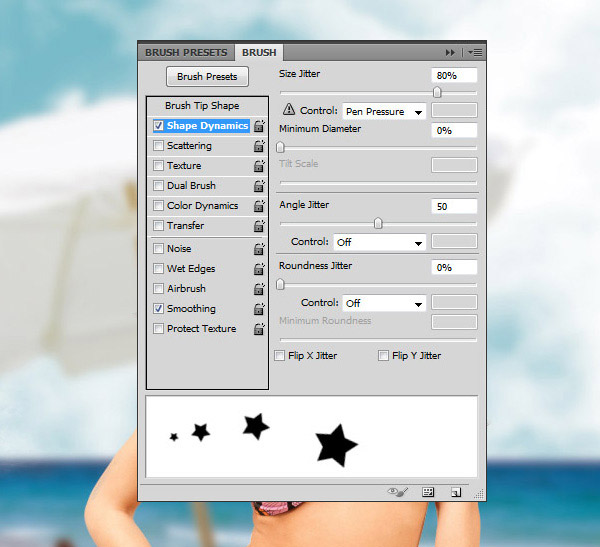This screenshot has width=600, height=547.
Task: Enable the Airbrush checkbox
Action: pyautogui.click(x=158, y=288)
